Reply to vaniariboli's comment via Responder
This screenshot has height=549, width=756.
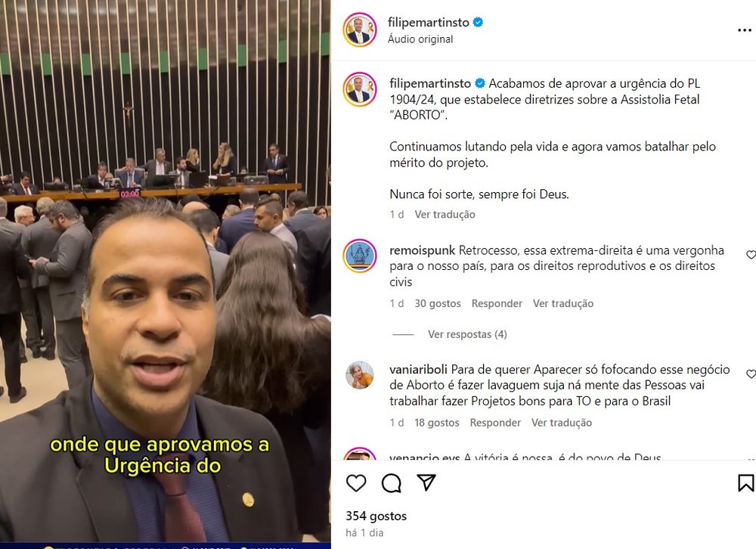pyautogui.click(x=495, y=423)
